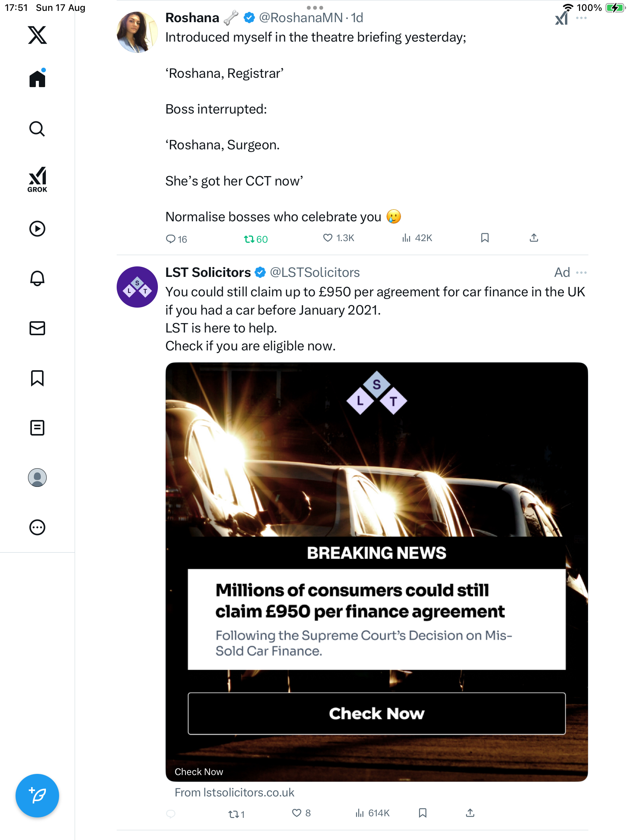Toggle bookmark on Roshana's post

(485, 238)
